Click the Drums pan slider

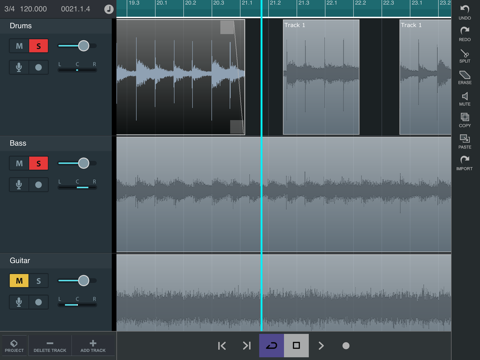pyautogui.click(x=77, y=70)
